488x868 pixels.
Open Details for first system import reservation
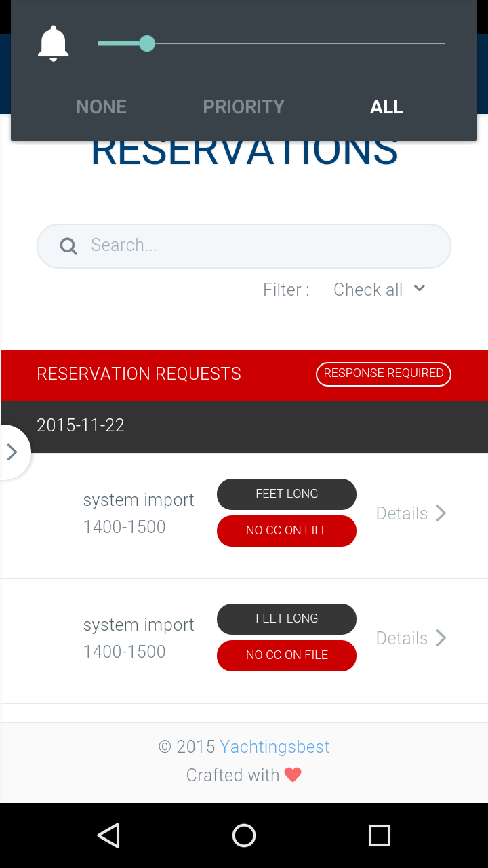[x=402, y=513]
